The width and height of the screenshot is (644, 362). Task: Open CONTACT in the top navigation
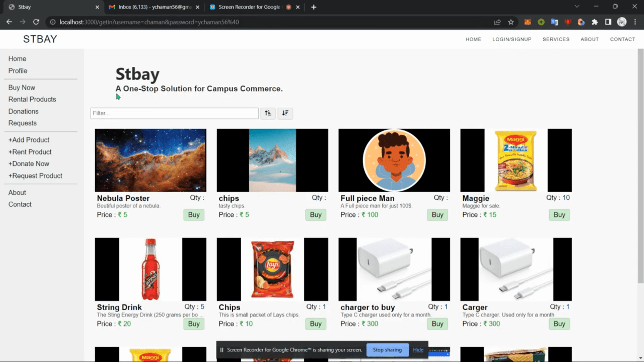[622, 39]
